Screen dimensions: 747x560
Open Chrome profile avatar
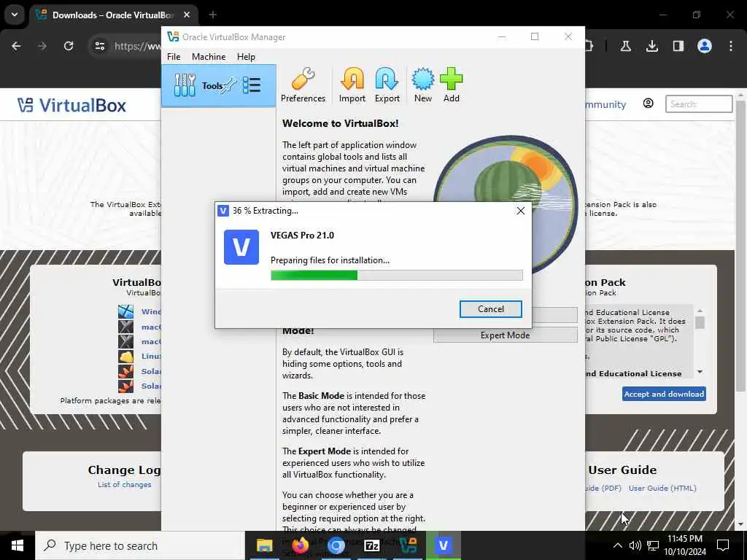(704, 46)
